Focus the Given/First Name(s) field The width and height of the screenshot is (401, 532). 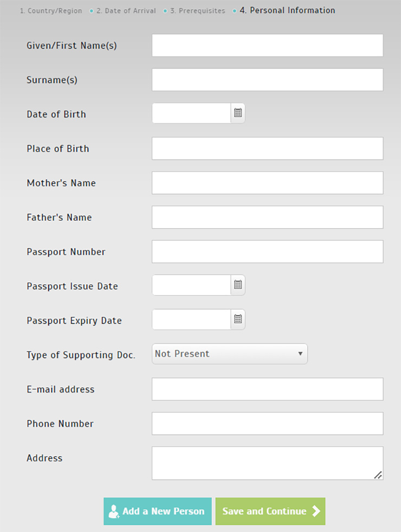268,45
